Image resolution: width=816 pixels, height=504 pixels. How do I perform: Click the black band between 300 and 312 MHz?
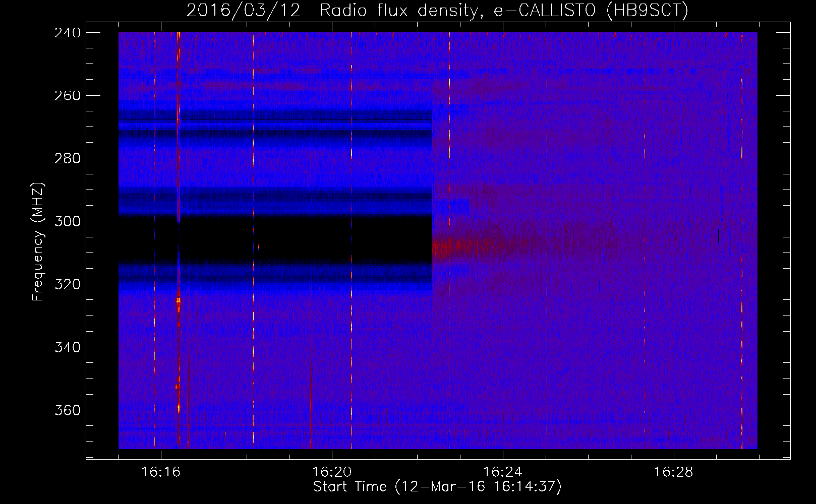coord(275,238)
